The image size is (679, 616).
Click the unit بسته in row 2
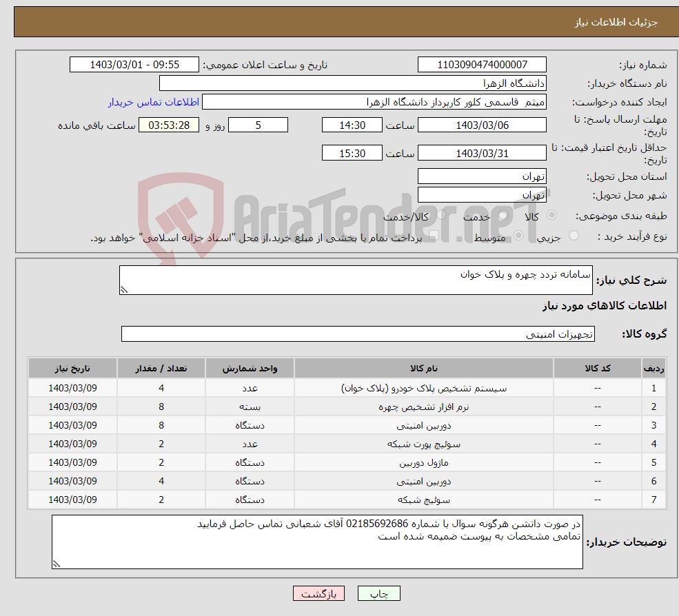(250, 407)
